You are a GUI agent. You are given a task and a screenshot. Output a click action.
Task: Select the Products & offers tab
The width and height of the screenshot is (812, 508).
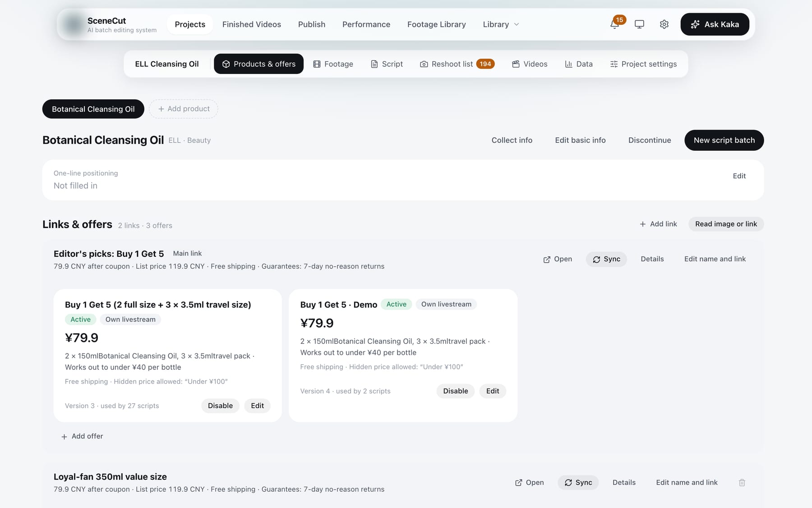click(x=258, y=64)
